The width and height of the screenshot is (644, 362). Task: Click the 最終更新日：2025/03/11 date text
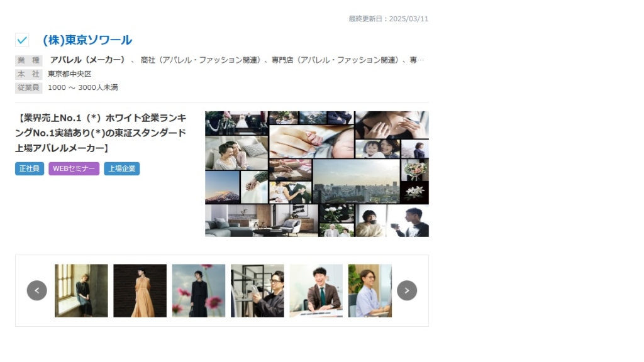point(389,19)
